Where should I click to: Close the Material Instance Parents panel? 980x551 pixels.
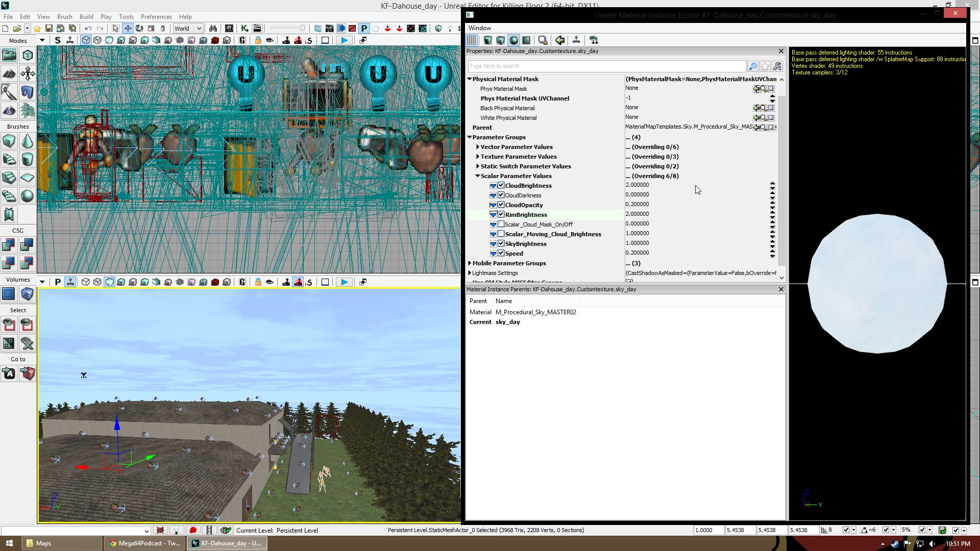pos(780,289)
